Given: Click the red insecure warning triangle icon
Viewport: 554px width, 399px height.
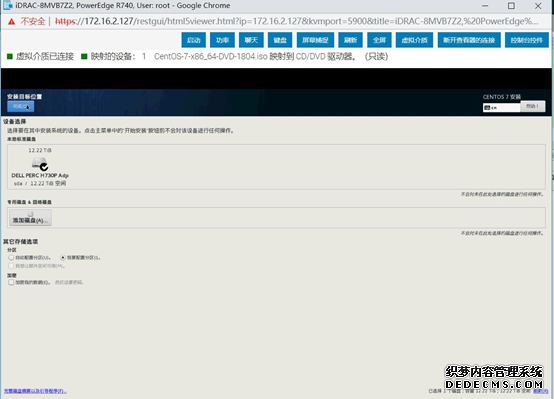Looking at the screenshot, I should point(12,22).
